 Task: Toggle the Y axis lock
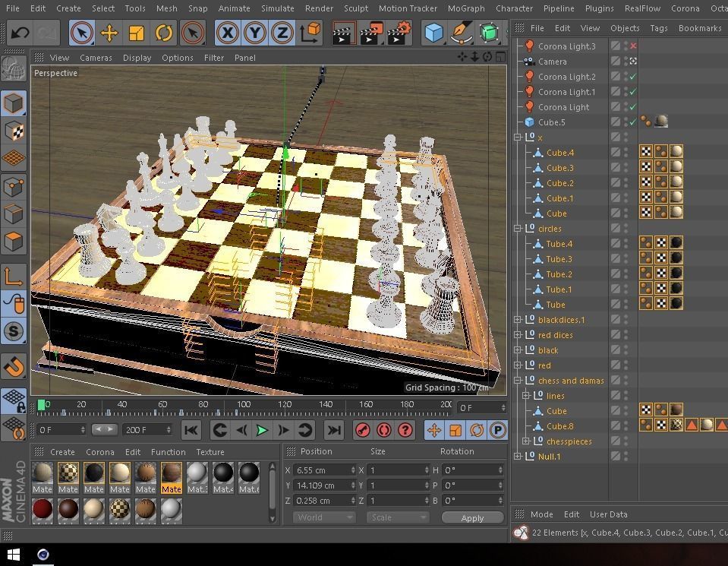pyautogui.click(x=255, y=33)
